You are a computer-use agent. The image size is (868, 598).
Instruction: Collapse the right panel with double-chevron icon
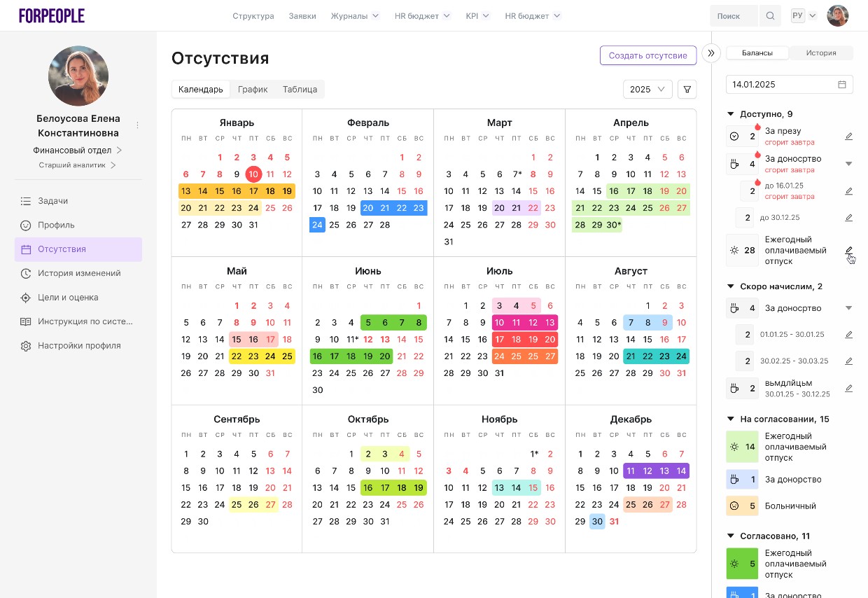point(711,53)
